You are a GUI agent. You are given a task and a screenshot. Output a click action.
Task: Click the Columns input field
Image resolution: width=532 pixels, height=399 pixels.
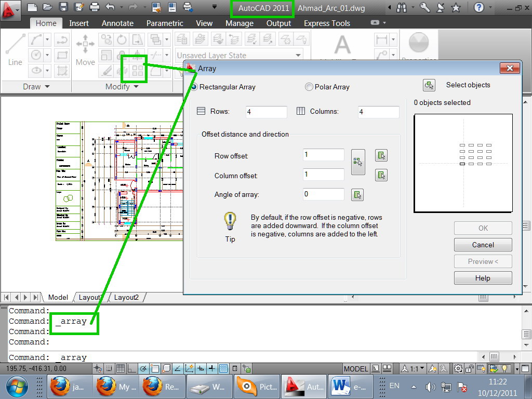(x=379, y=112)
